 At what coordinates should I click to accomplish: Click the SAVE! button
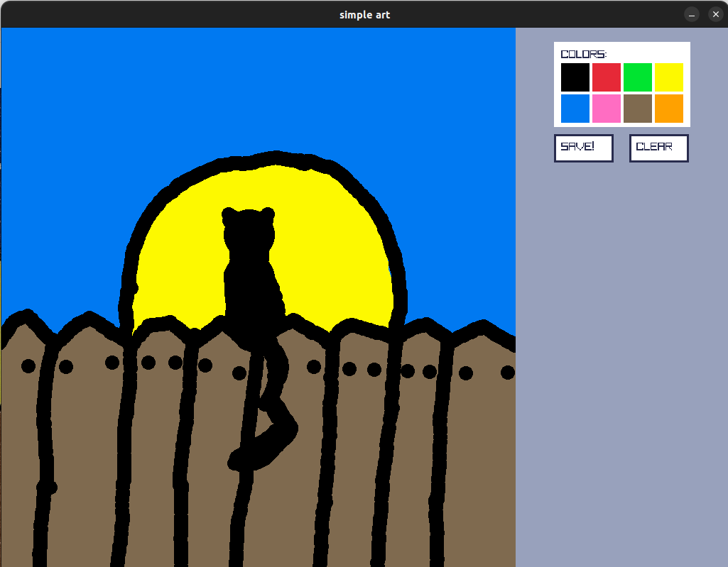(584, 148)
